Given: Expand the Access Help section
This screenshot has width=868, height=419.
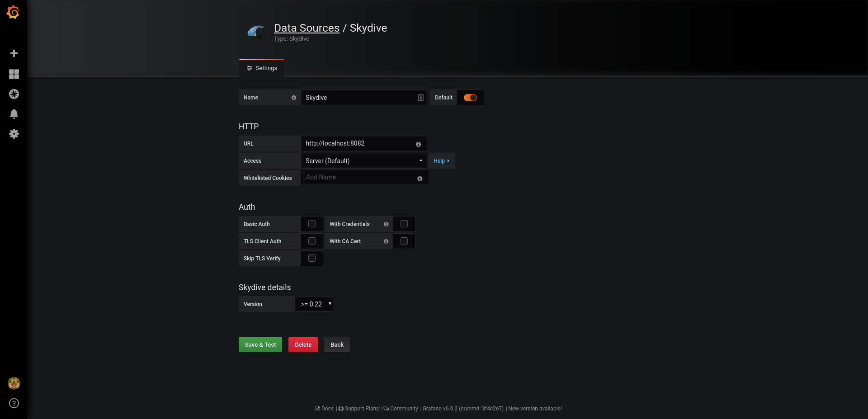Looking at the screenshot, I should [442, 161].
